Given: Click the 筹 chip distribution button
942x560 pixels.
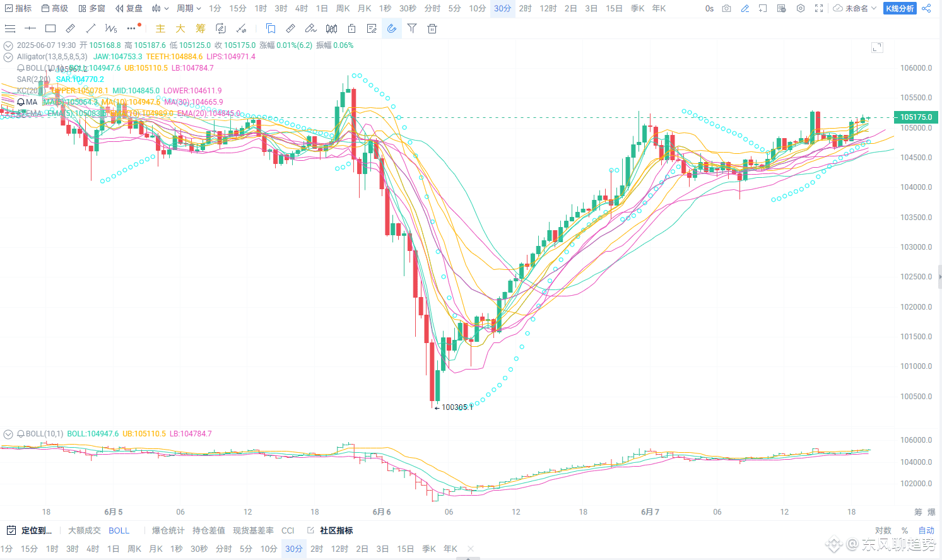Looking at the screenshot, I should [x=201, y=28].
